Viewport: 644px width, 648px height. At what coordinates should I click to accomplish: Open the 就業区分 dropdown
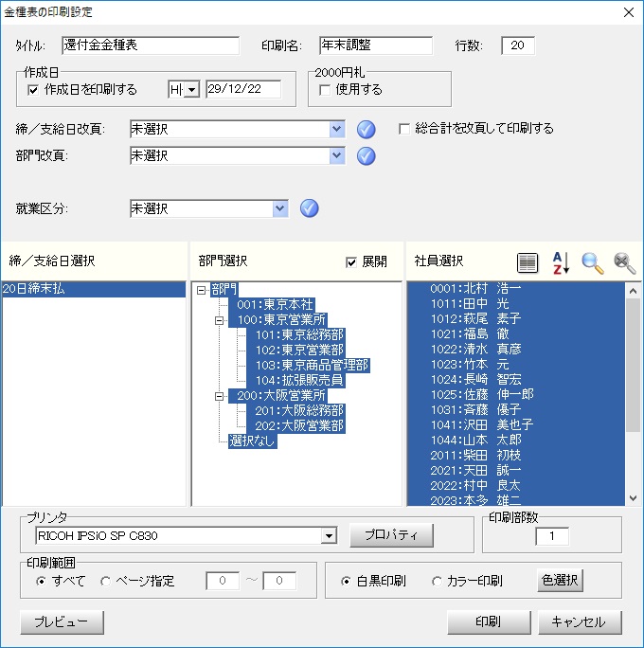click(x=280, y=208)
